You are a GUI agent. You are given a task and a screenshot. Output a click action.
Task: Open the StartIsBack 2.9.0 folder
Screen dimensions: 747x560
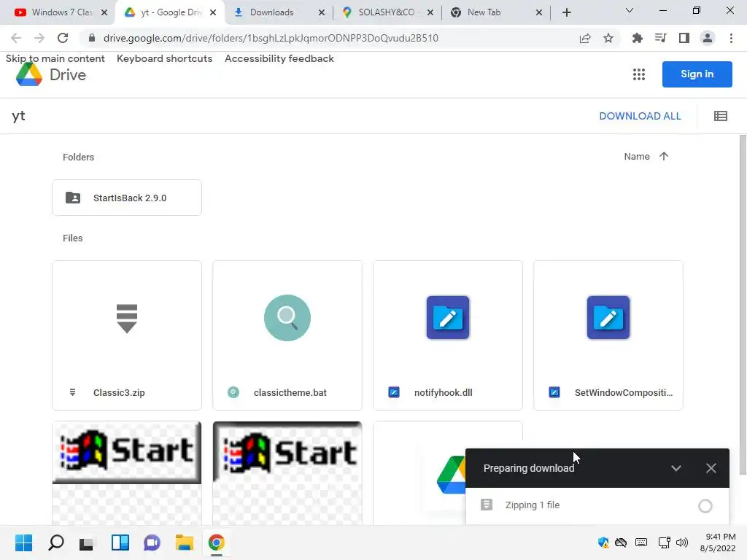[x=127, y=198]
